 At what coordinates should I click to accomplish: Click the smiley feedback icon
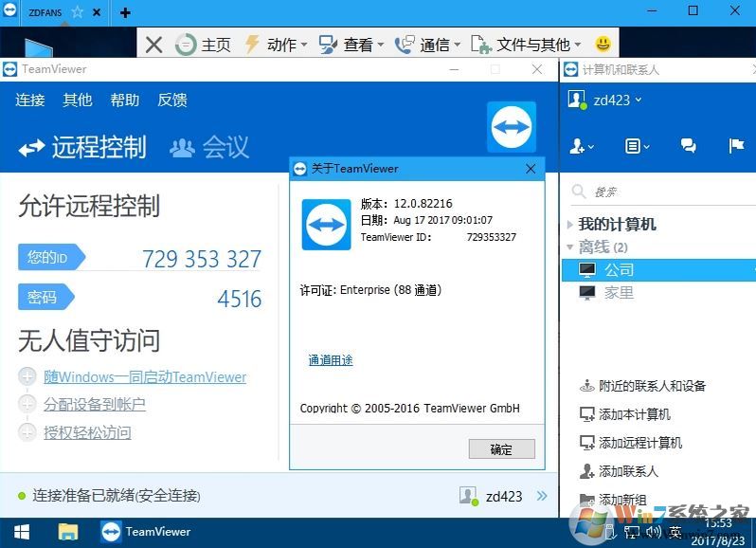tap(603, 45)
